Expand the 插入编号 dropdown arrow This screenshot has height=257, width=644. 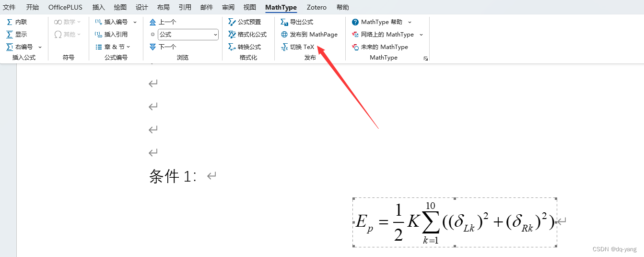tap(135, 22)
